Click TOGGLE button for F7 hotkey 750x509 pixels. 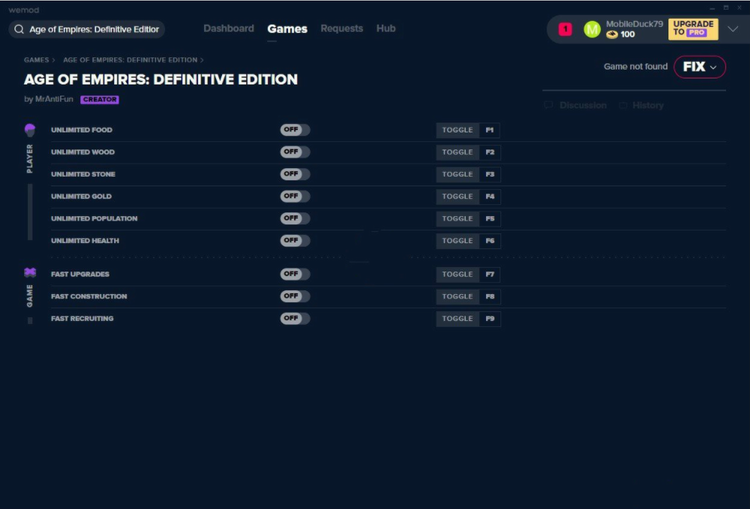point(457,274)
